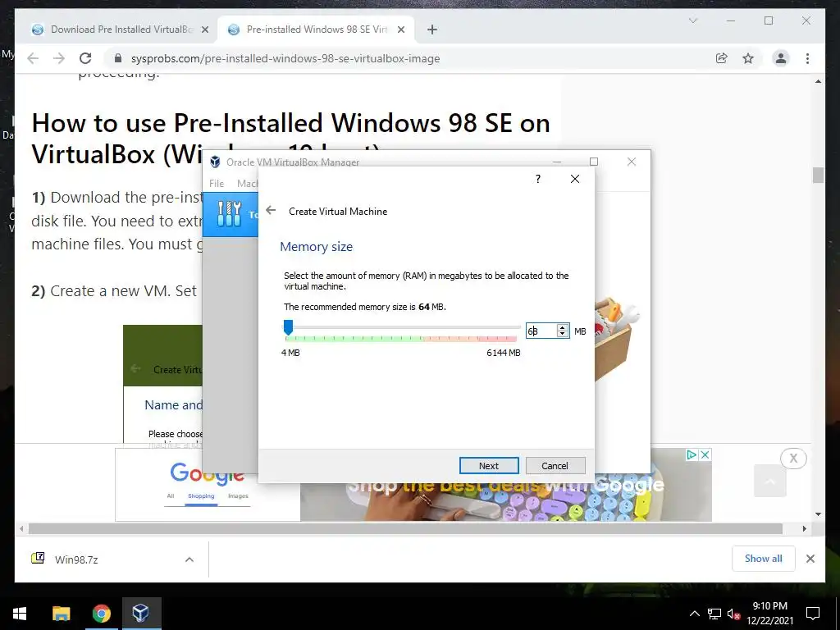Click the "6144 MB" slider maximum label
The image size is (840, 630).
point(504,353)
